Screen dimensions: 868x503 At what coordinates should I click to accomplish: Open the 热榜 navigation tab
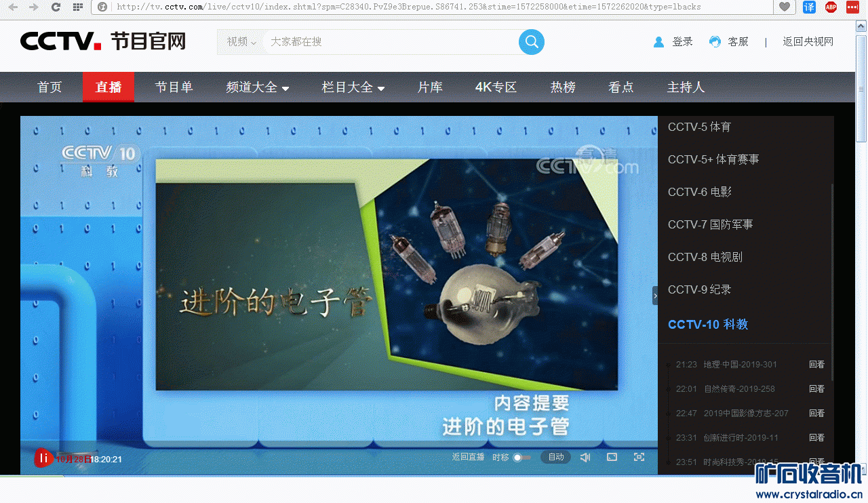(x=563, y=87)
